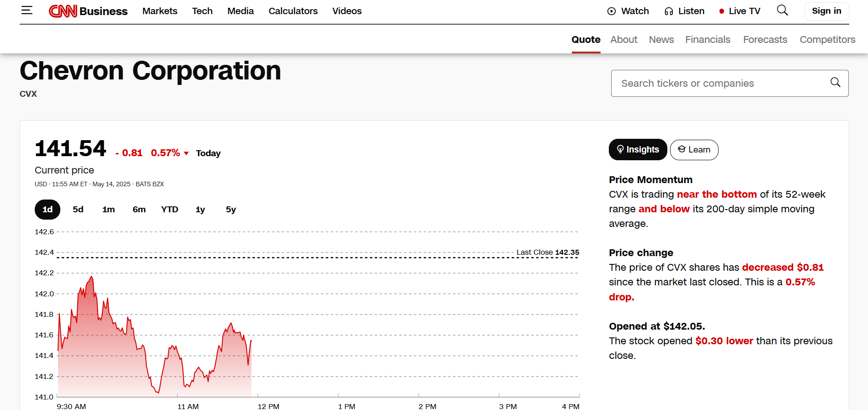Click the magnifier in the ticker search box
The height and width of the screenshot is (410, 868).
[x=835, y=82]
